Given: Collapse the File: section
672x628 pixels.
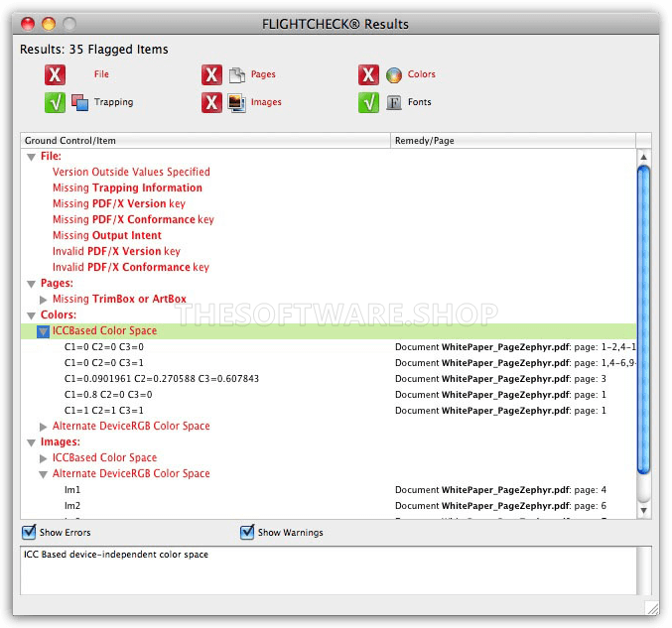Looking at the screenshot, I should tap(31, 157).
